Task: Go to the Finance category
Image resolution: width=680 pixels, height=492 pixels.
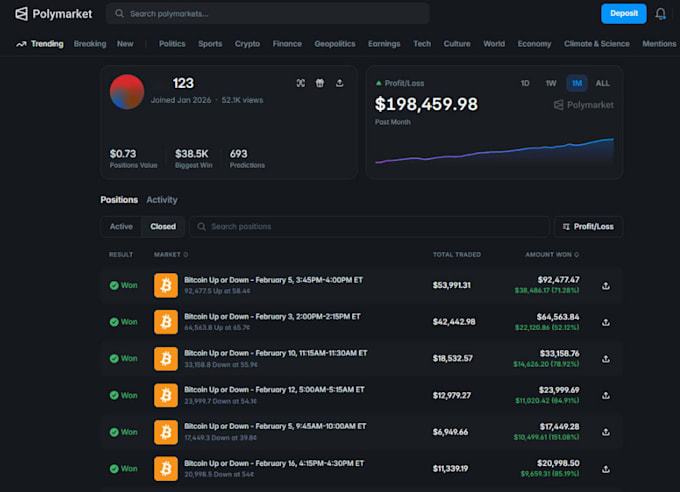Action: [287, 44]
